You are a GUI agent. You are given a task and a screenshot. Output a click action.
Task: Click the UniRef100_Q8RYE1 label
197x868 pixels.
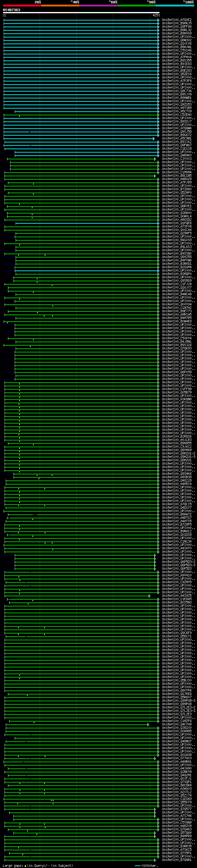point(177,206)
